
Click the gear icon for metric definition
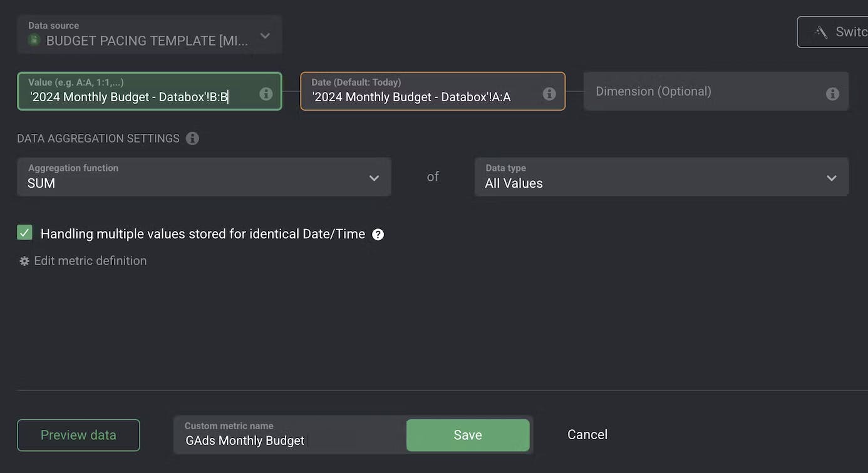(24, 262)
